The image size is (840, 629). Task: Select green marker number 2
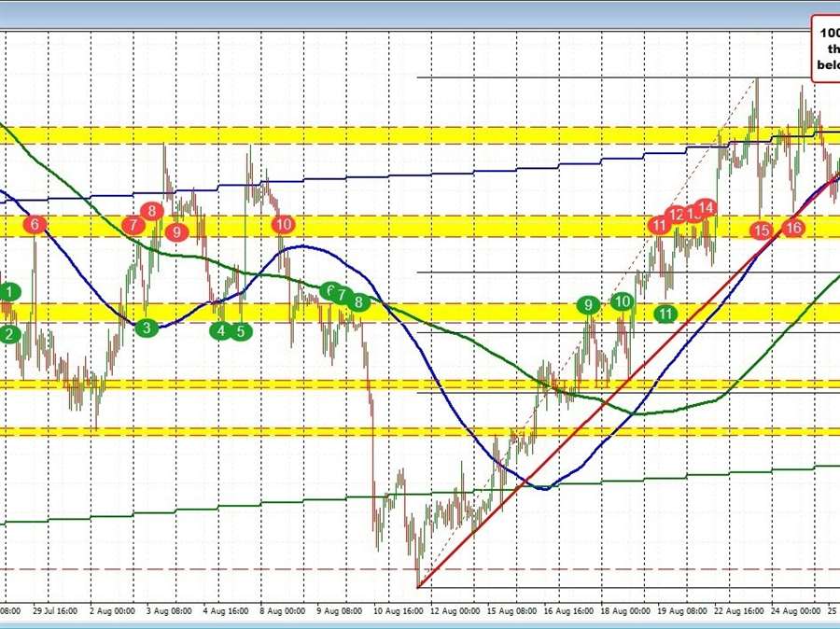8,333
